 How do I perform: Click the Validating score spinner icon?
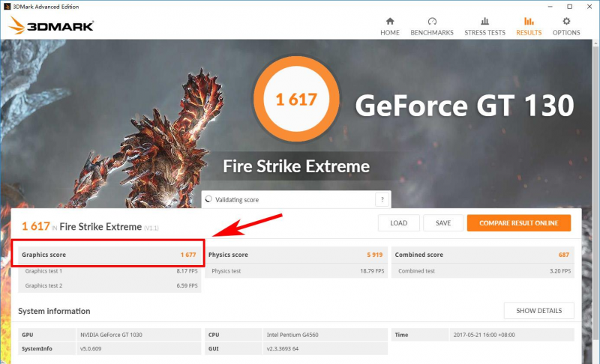click(208, 200)
